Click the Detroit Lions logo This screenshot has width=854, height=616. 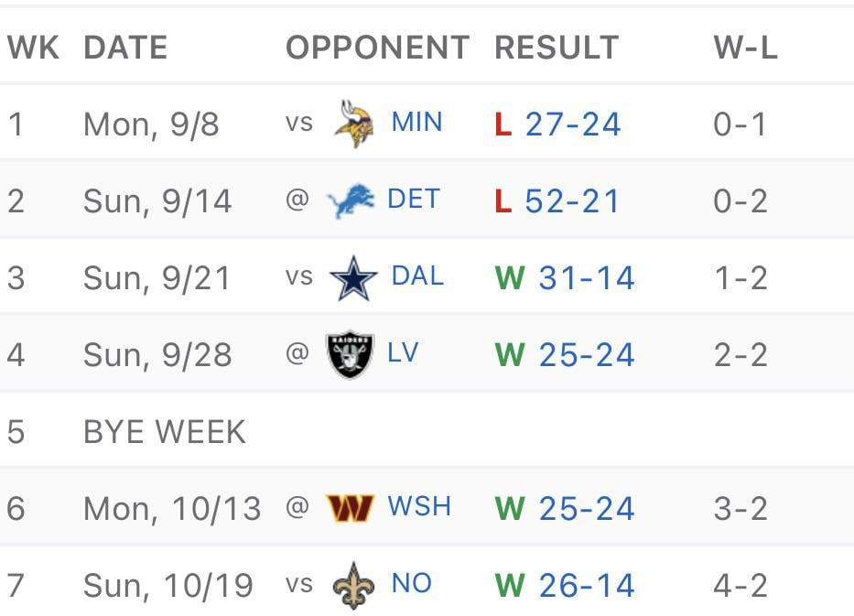(x=353, y=200)
